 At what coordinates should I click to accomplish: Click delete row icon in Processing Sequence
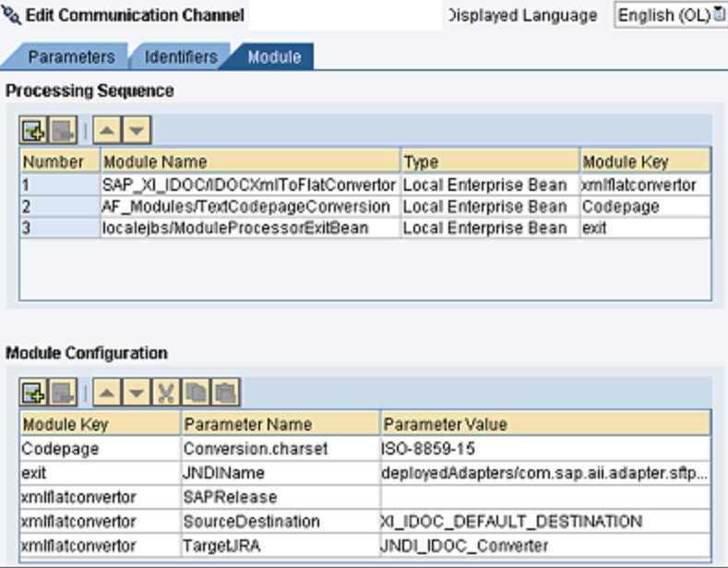coord(63,130)
